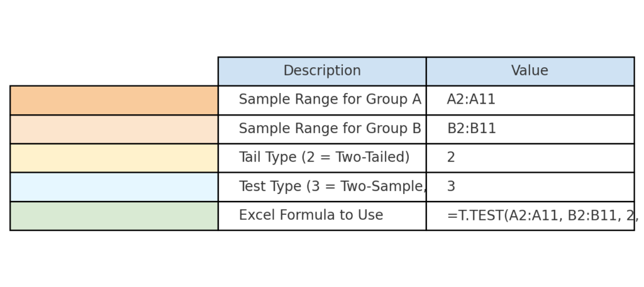Select the A2:A11 value cell
The image size is (644, 287).
click(x=530, y=100)
